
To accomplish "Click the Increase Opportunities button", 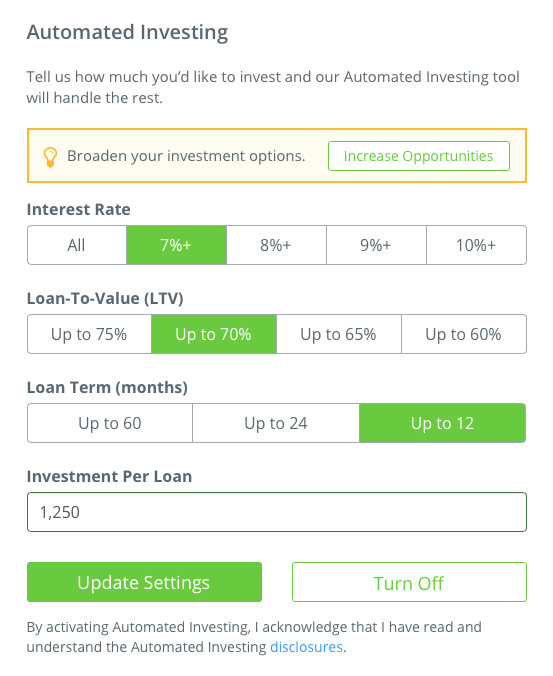I will (419, 156).
